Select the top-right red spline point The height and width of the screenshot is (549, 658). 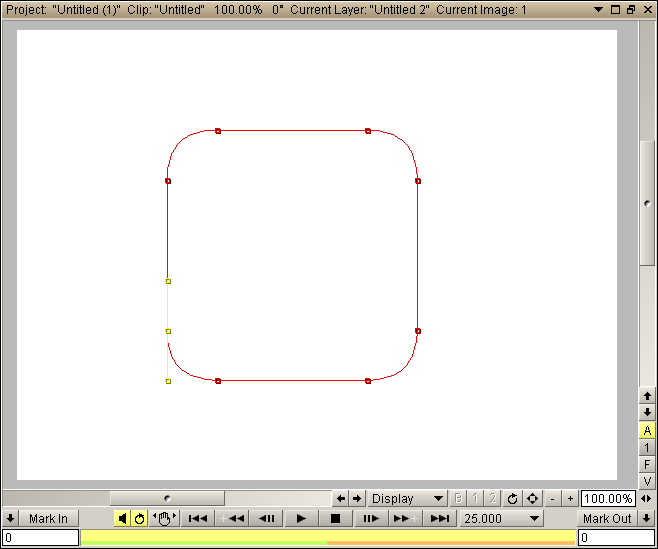368,131
